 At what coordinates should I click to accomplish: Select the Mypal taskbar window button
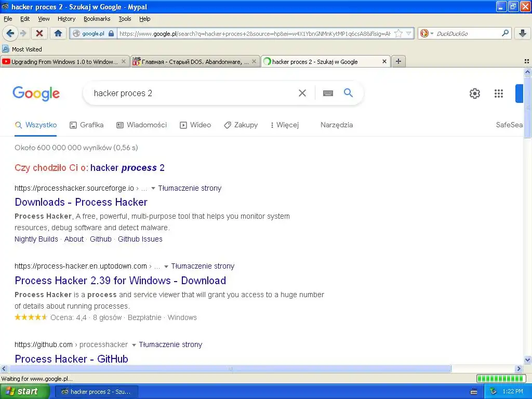click(x=96, y=392)
